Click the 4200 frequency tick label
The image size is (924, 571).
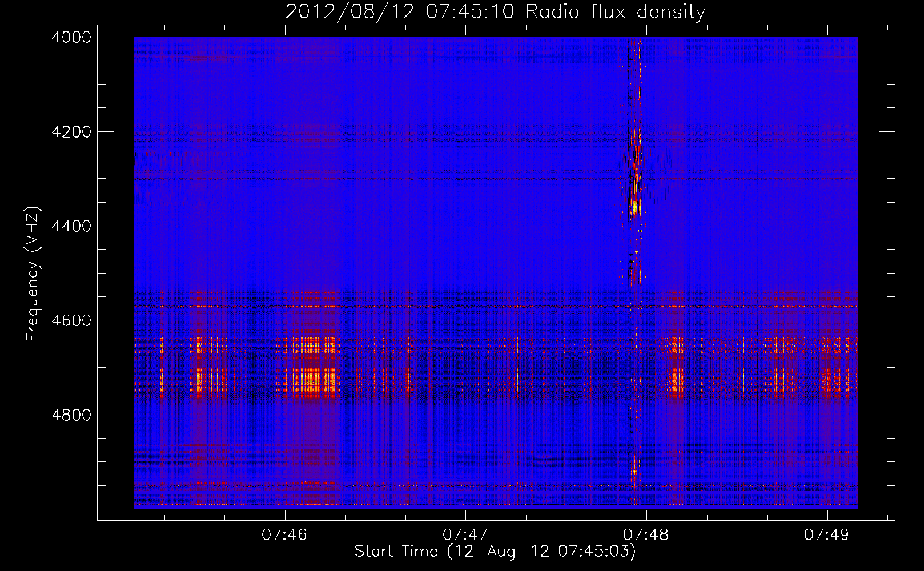click(71, 132)
